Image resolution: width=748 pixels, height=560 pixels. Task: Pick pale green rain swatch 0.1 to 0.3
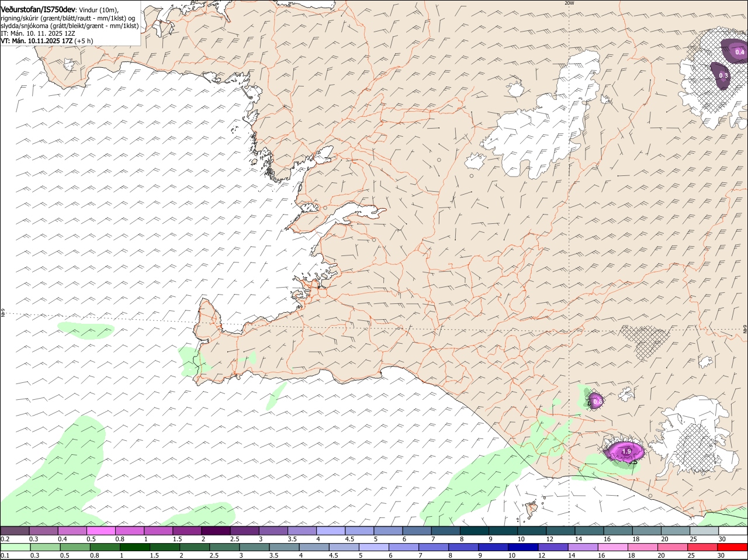[x=15, y=548]
